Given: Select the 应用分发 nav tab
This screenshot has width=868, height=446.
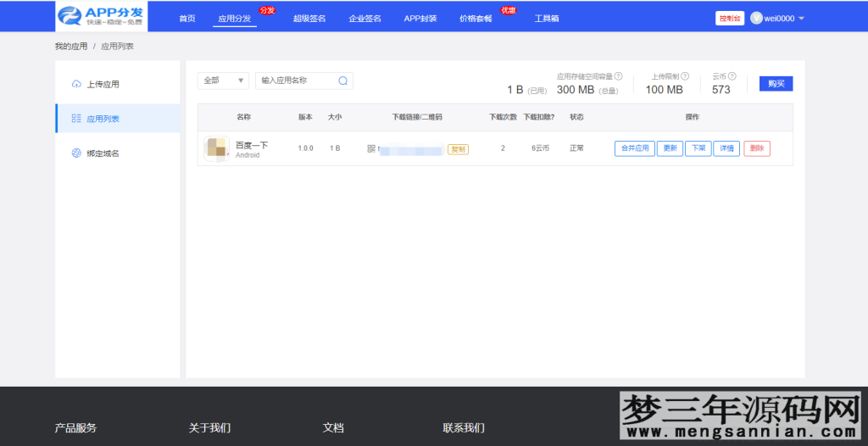Looking at the screenshot, I should tap(235, 19).
